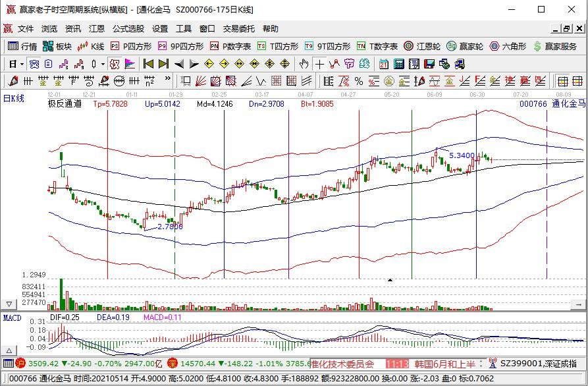Click the Up=5.0142 value
The width and height of the screenshot is (588, 386).
tap(163, 104)
